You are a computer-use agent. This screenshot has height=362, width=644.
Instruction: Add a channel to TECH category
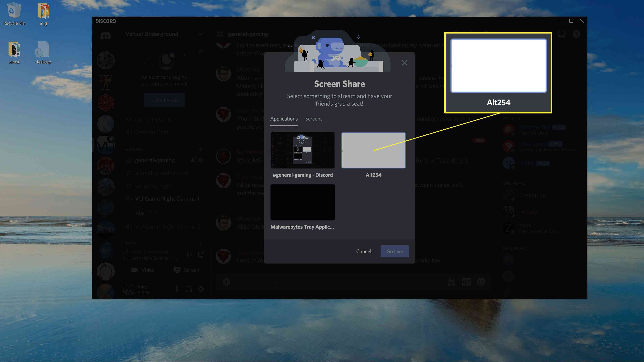tap(200, 244)
